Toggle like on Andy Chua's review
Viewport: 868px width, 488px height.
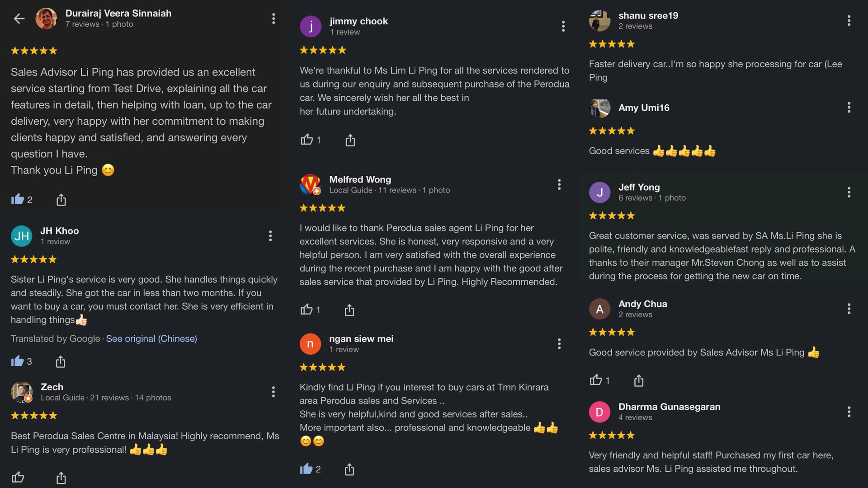click(596, 380)
